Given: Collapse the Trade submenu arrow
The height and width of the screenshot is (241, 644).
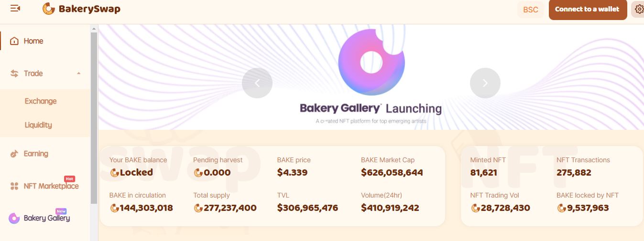Looking at the screenshot, I should [79, 73].
